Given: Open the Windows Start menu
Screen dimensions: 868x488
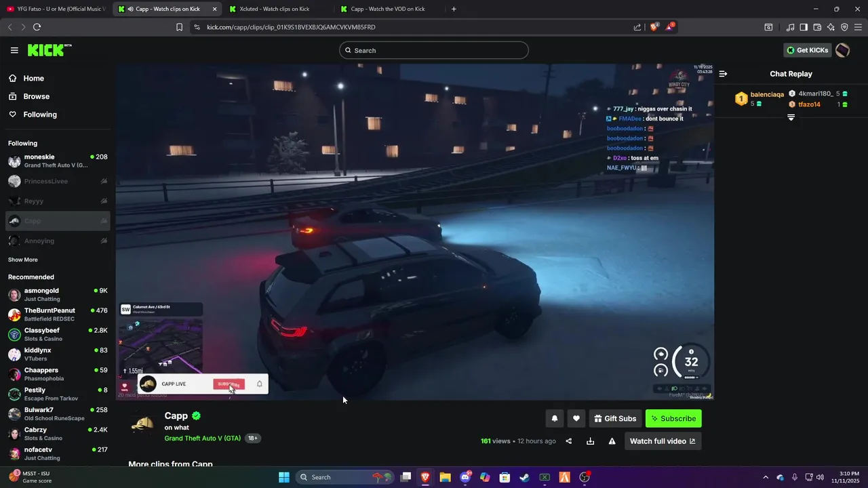Looking at the screenshot, I should [284, 477].
